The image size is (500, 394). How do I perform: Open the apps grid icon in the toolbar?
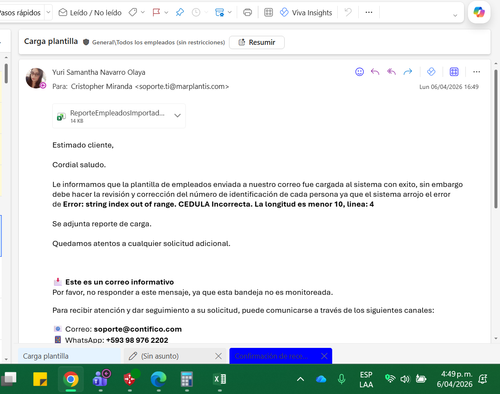[x=268, y=13]
